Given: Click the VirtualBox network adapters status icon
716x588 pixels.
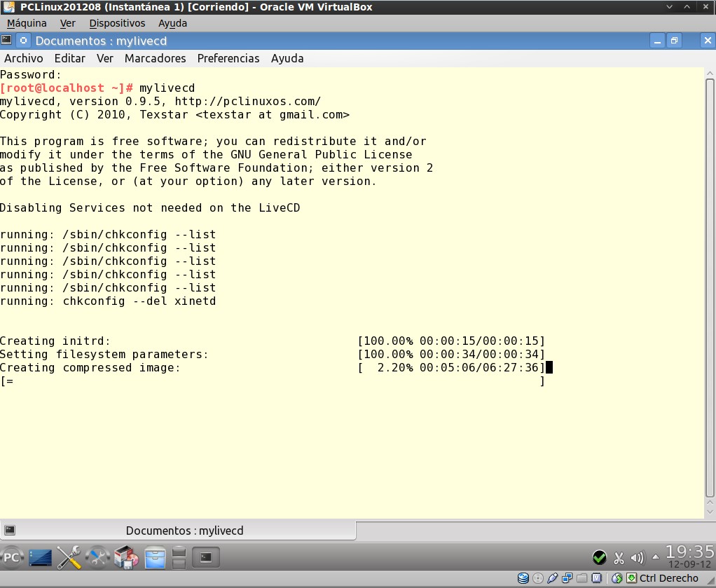Looking at the screenshot, I should tap(567, 578).
